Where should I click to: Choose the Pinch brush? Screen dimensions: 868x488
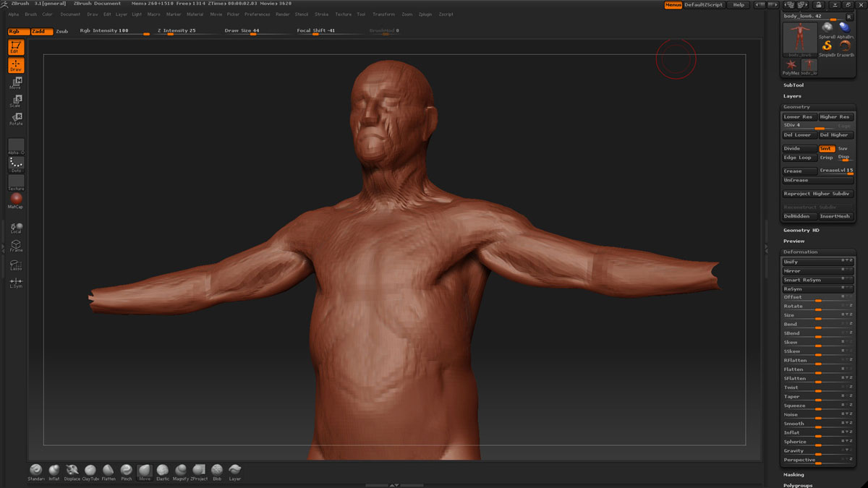(x=127, y=471)
